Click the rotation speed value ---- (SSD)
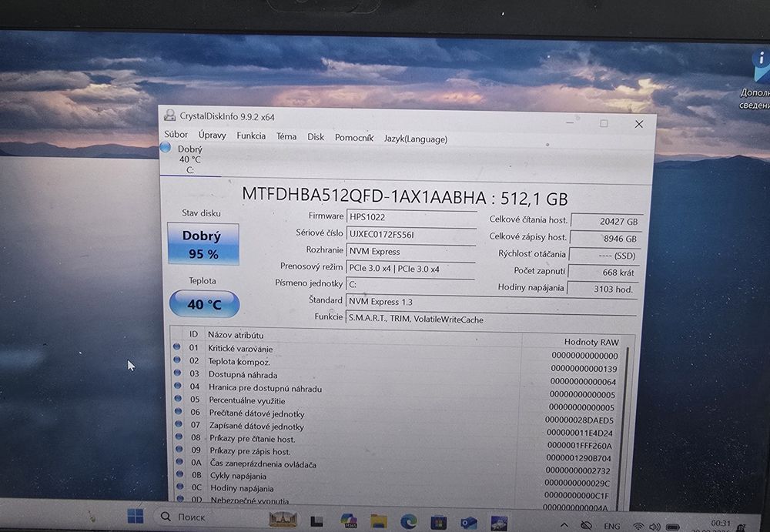This screenshot has width=770, height=532. (x=604, y=256)
